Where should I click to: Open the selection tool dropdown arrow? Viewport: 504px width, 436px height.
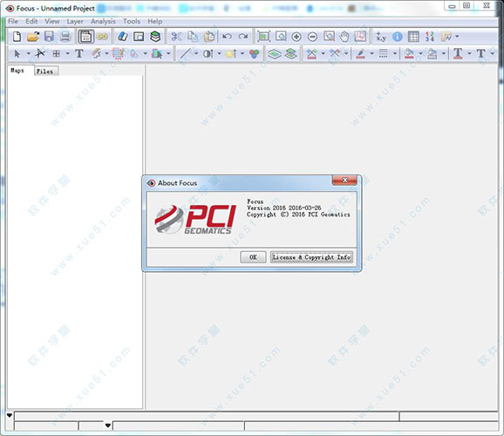pyautogui.click(x=28, y=53)
